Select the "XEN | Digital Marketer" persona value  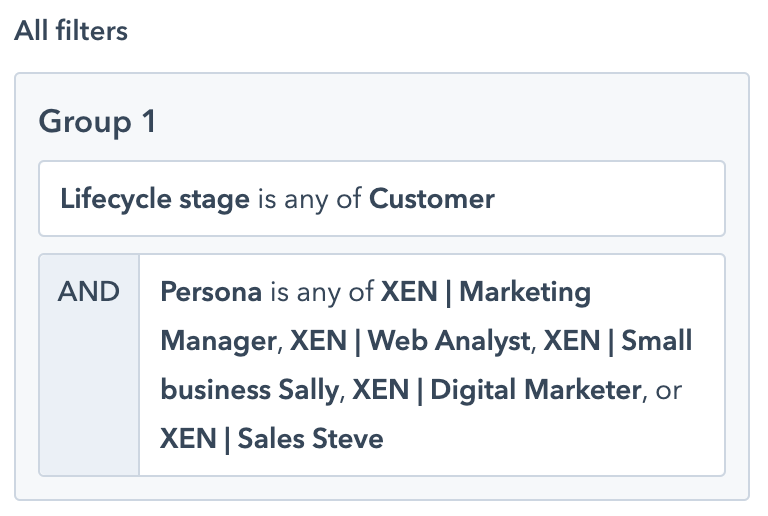tap(496, 390)
